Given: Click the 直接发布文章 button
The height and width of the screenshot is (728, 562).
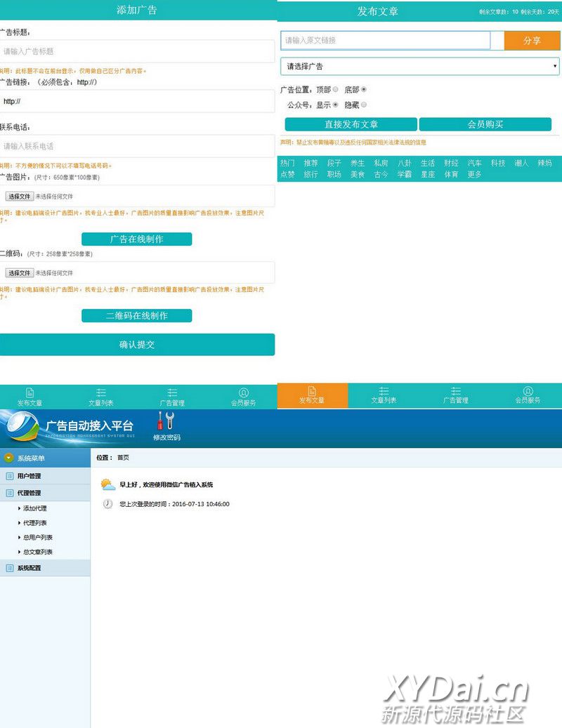Looking at the screenshot, I should [x=351, y=124].
